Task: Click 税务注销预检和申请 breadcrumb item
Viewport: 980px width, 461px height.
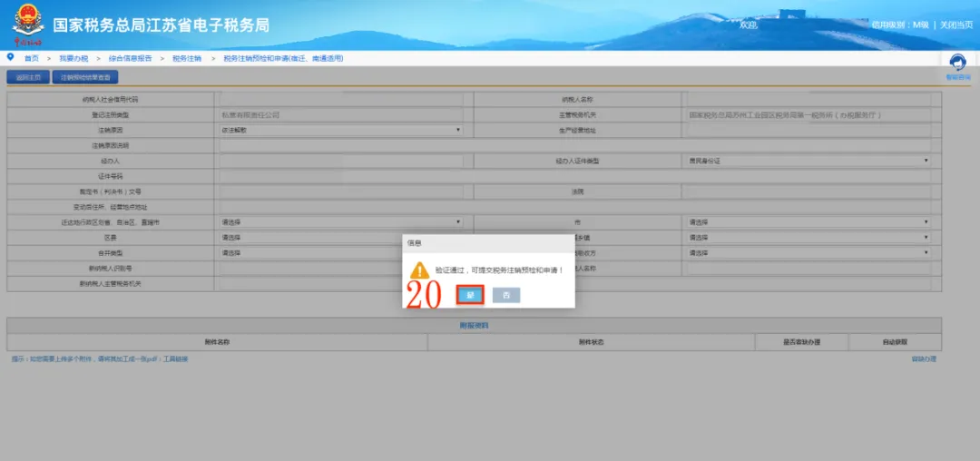Action: click(283, 58)
